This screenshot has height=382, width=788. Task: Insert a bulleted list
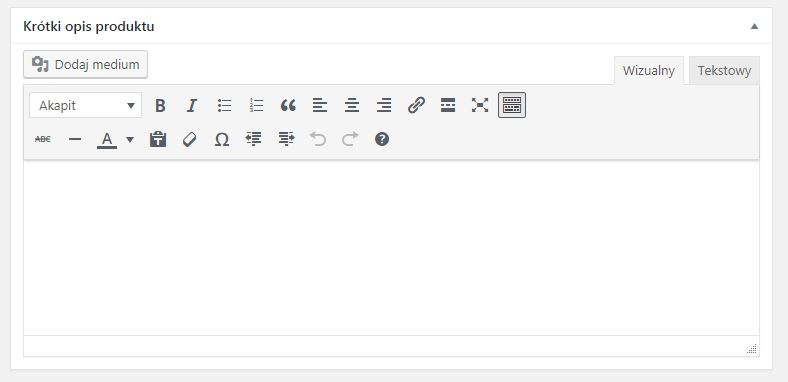tap(224, 105)
